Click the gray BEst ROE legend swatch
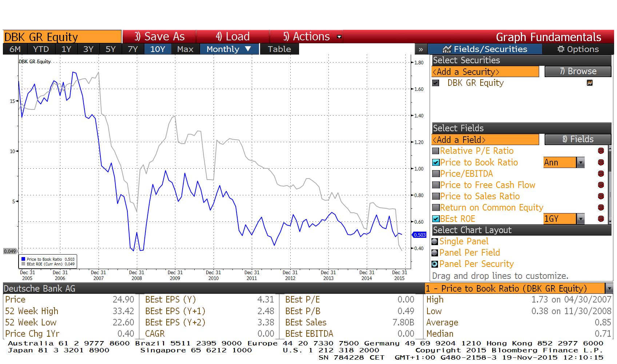 pyautogui.click(x=23, y=264)
